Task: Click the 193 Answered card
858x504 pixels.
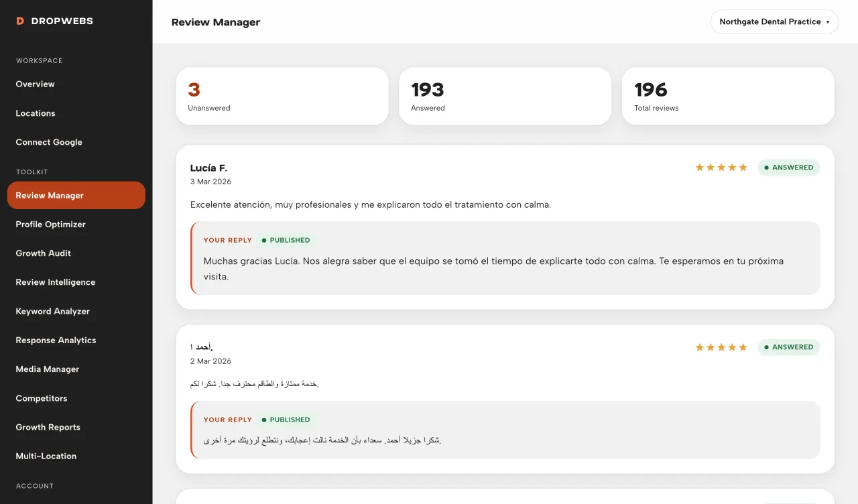Action: (505, 96)
